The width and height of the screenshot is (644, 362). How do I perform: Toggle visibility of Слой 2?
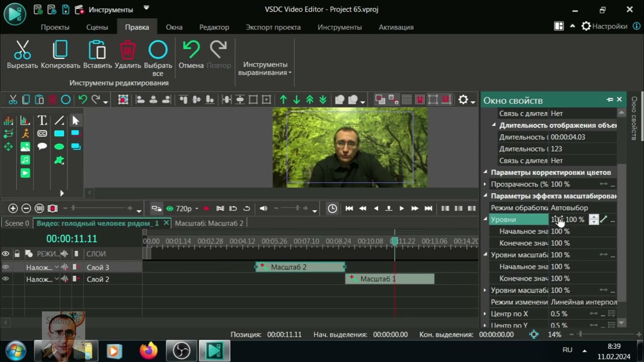coord(6,279)
